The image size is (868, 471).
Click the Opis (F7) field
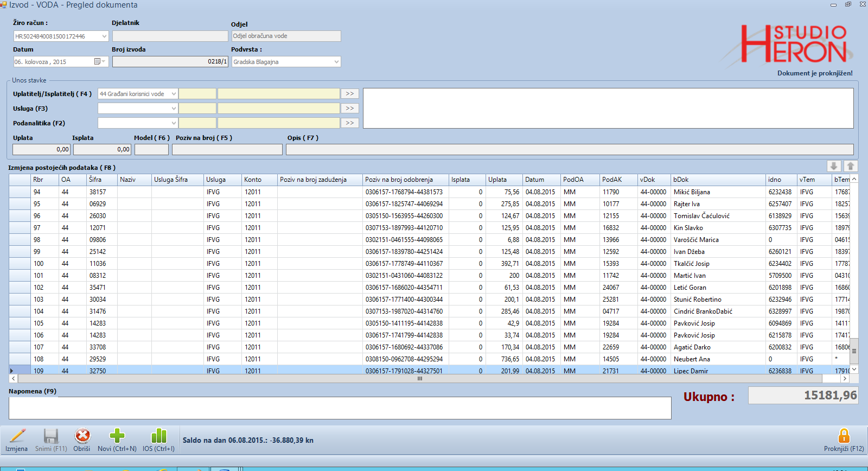pos(570,149)
